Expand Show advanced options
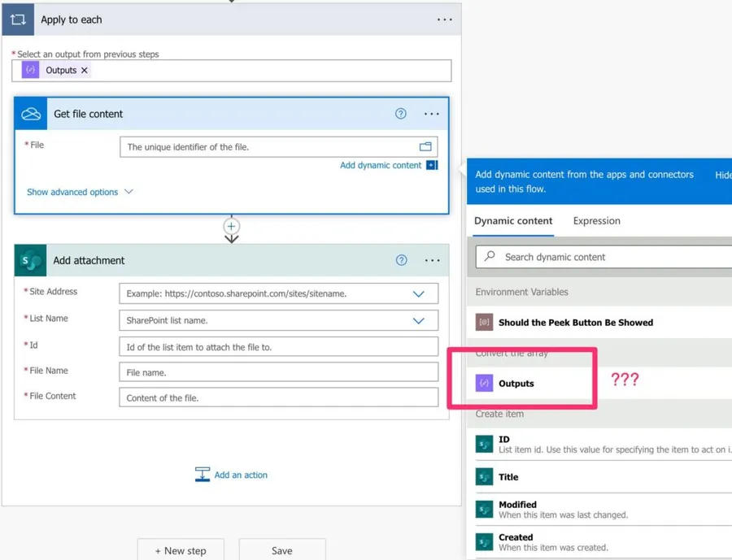 (x=80, y=192)
